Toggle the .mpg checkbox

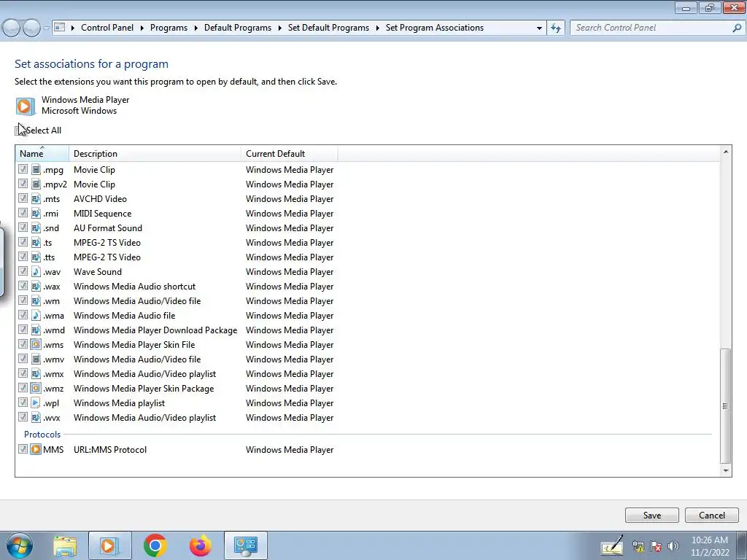click(23, 169)
